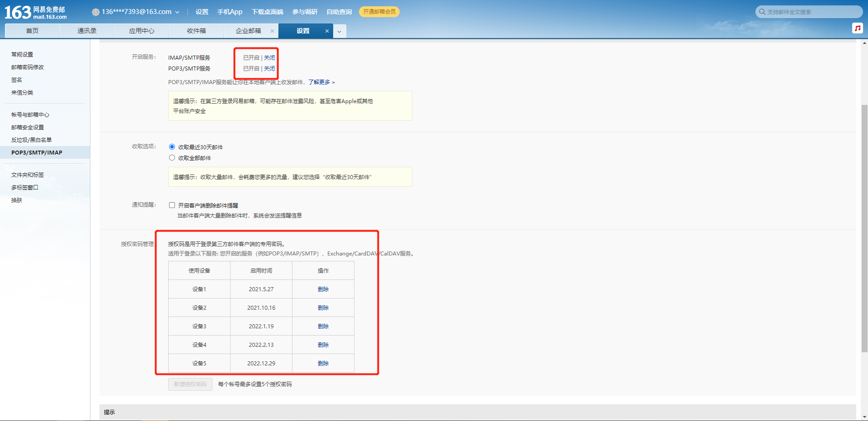
Task: Open the tab list dropdown chevron
Action: point(339,31)
